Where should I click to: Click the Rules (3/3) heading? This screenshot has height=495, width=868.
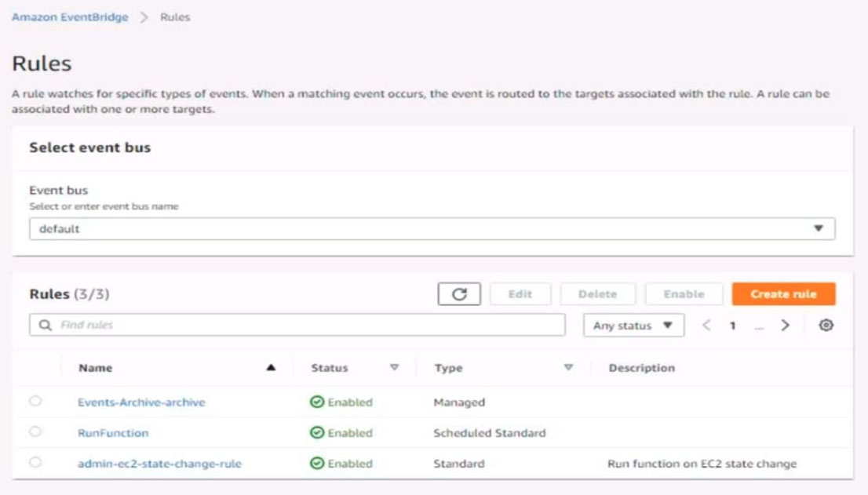[x=69, y=293]
